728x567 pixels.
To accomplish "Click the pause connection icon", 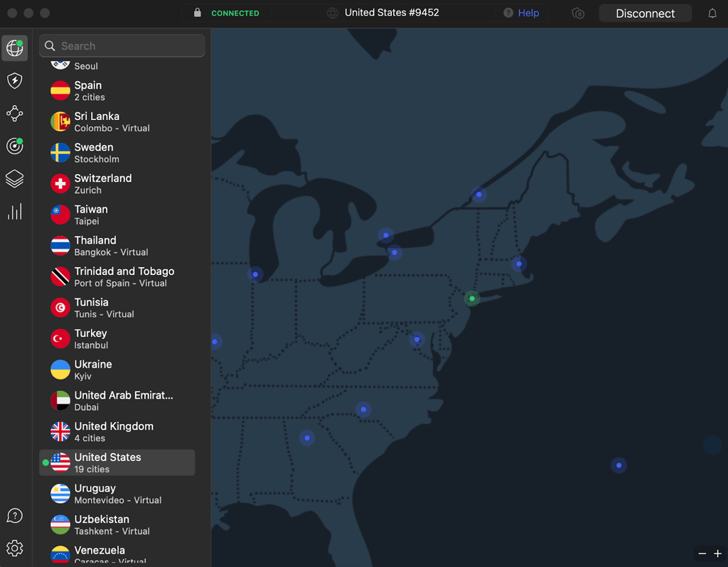I will coord(578,13).
